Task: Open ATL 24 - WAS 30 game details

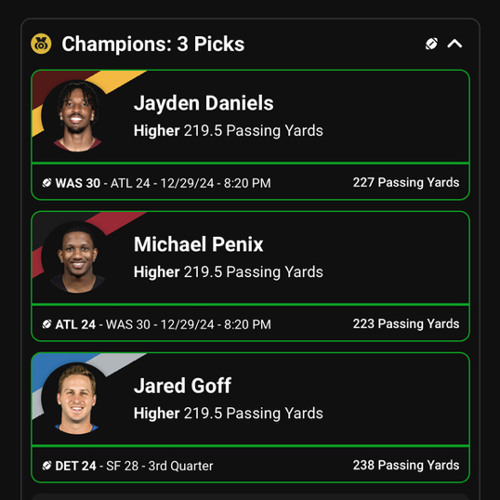Action: click(x=163, y=324)
